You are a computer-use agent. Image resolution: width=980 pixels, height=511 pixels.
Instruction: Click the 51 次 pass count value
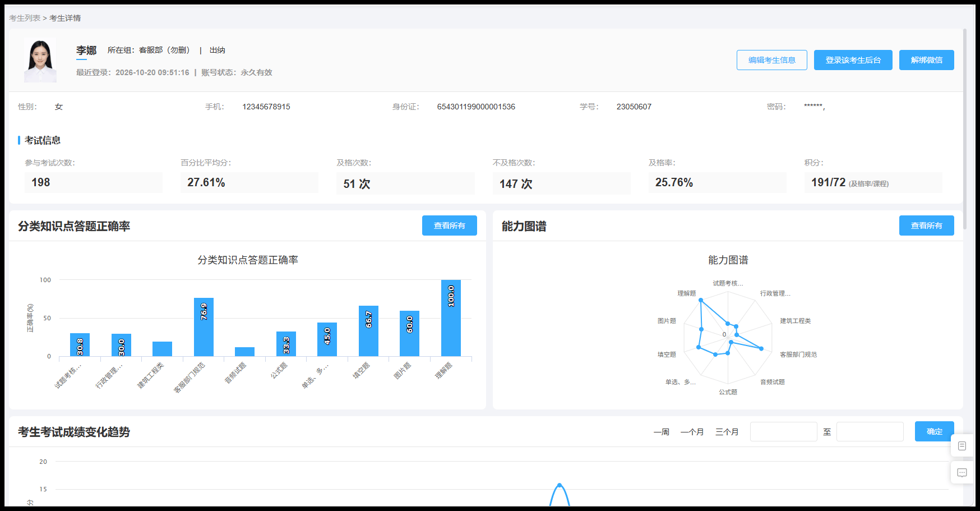(357, 184)
